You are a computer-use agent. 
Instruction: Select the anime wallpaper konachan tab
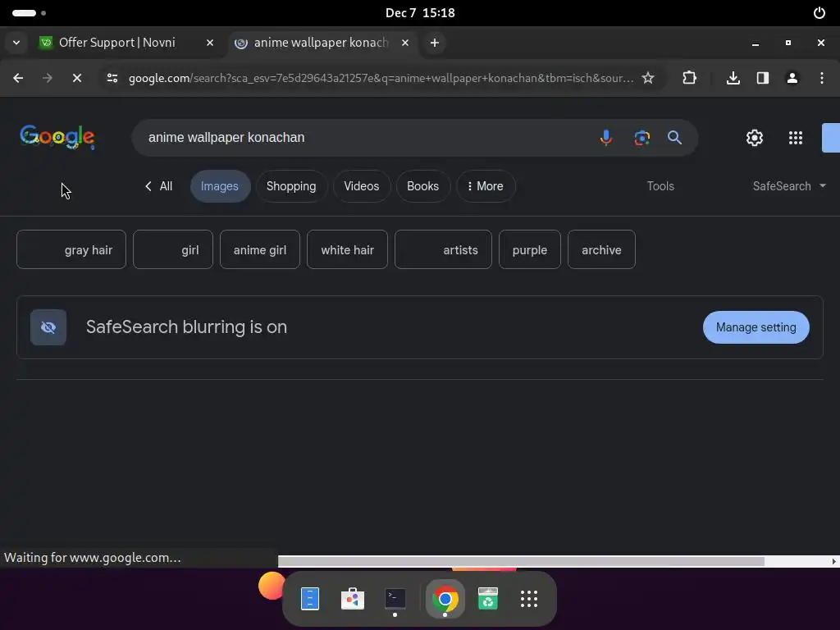coord(321,43)
